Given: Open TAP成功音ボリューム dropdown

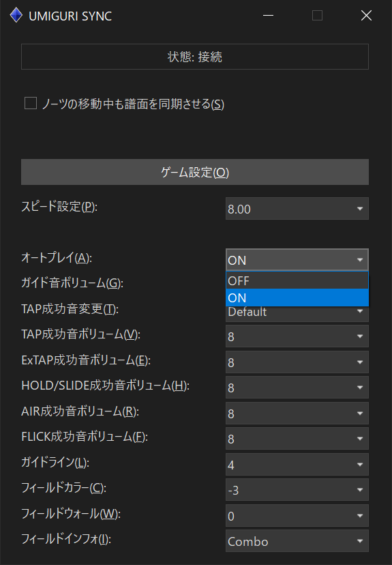Looking at the screenshot, I should click(x=297, y=336).
